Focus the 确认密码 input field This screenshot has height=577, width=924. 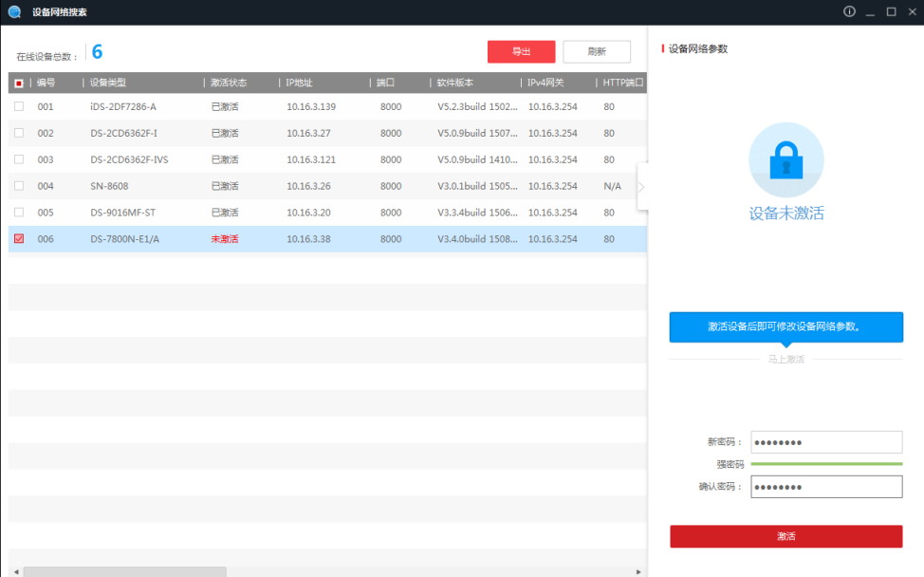coord(825,487)
